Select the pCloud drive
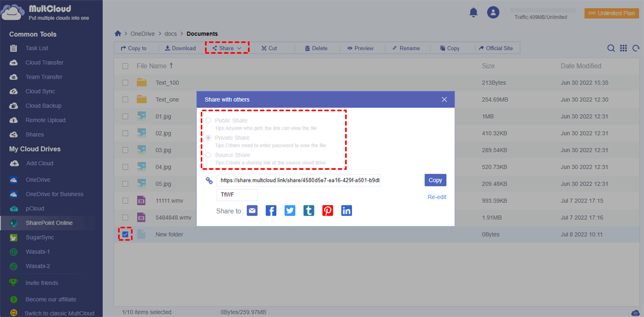This screenshot has width=644, height=317. pyautogui.click(x=35, y=208)
